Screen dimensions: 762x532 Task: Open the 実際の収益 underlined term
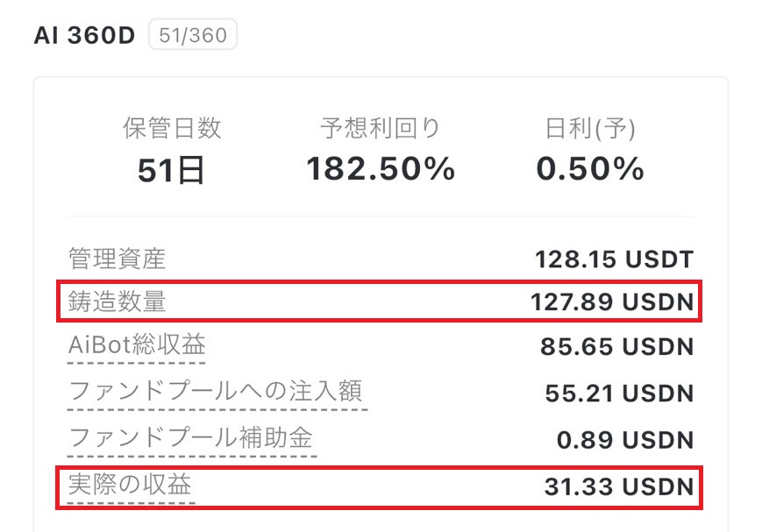pyautogui.click(x=129, y=485)
